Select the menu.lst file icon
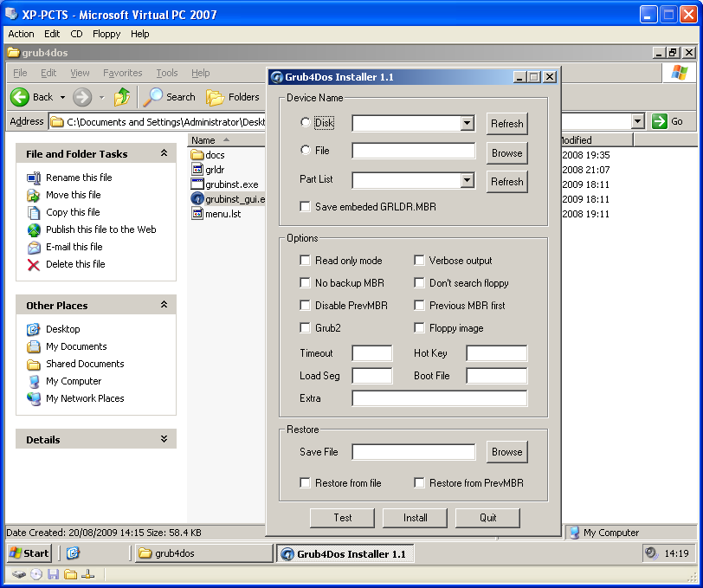Viewport: 703px width, 588px height. pos(197,214)
